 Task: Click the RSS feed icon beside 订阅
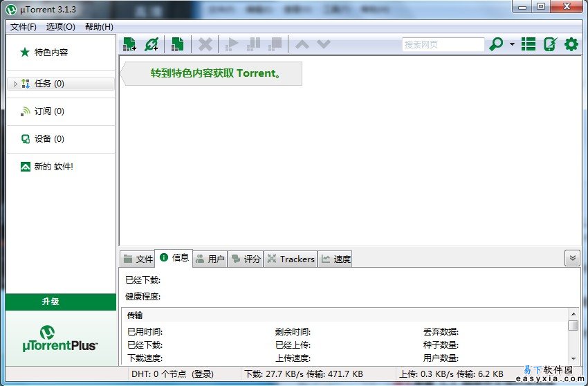pyautogui.click(x=25, y=111)
